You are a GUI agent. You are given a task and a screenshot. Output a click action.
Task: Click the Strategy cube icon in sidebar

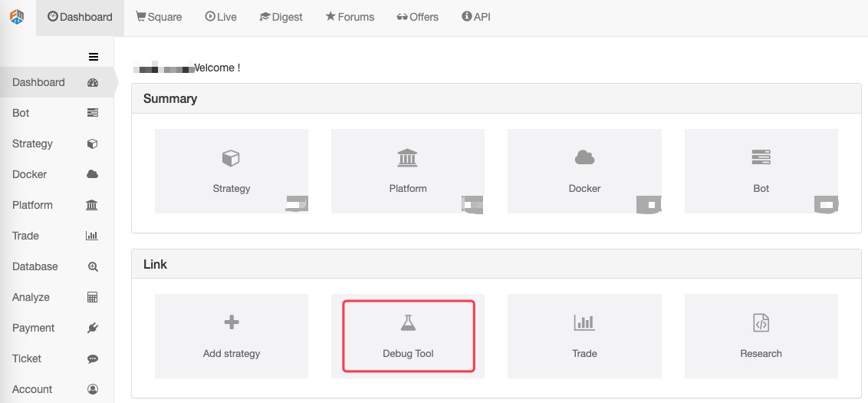93,144
